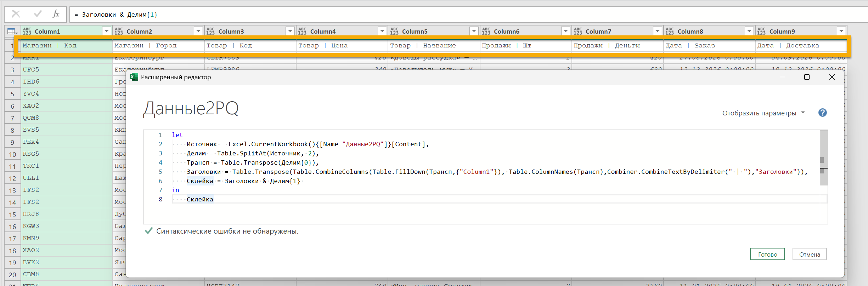The image size is (868, 286).
Task: Open Column9 filter dropdown
Action: pos(841,31)
